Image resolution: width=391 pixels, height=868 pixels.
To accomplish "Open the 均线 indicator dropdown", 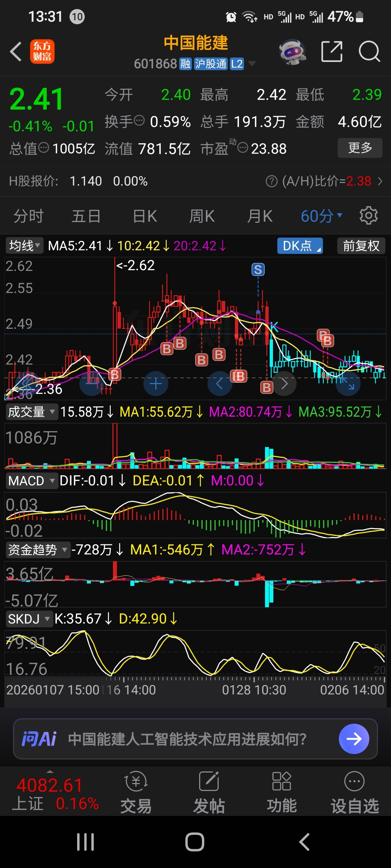I will coord(25,246).
